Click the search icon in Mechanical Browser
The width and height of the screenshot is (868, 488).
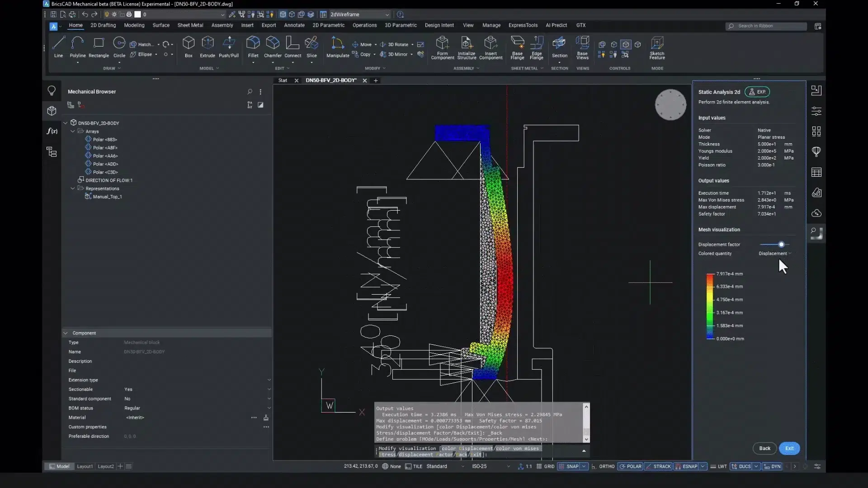click(250, 92)
